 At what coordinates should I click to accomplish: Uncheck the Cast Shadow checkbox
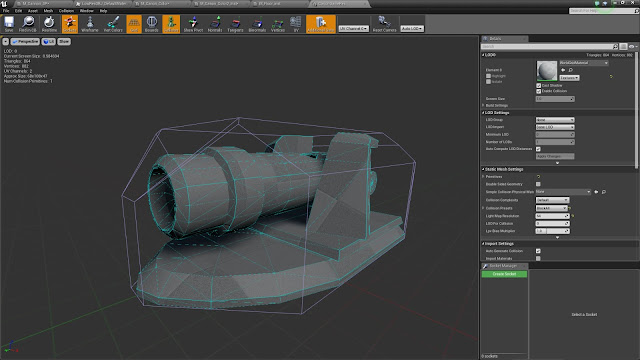click(x=538, y=86)
